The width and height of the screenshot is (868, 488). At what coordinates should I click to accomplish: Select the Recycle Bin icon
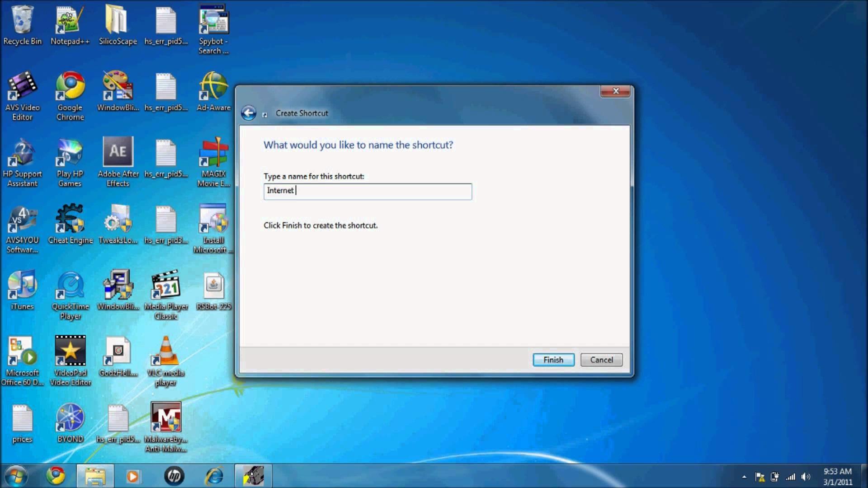coord(22,20)
